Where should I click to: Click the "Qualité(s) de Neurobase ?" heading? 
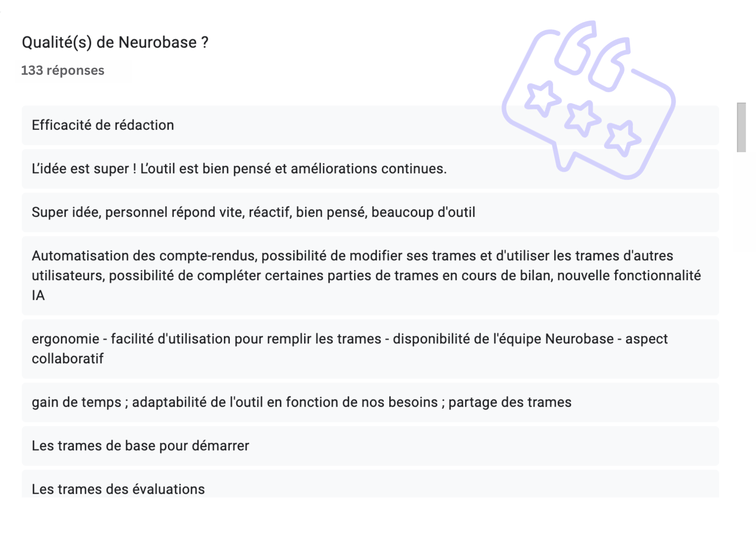[115, 42]
